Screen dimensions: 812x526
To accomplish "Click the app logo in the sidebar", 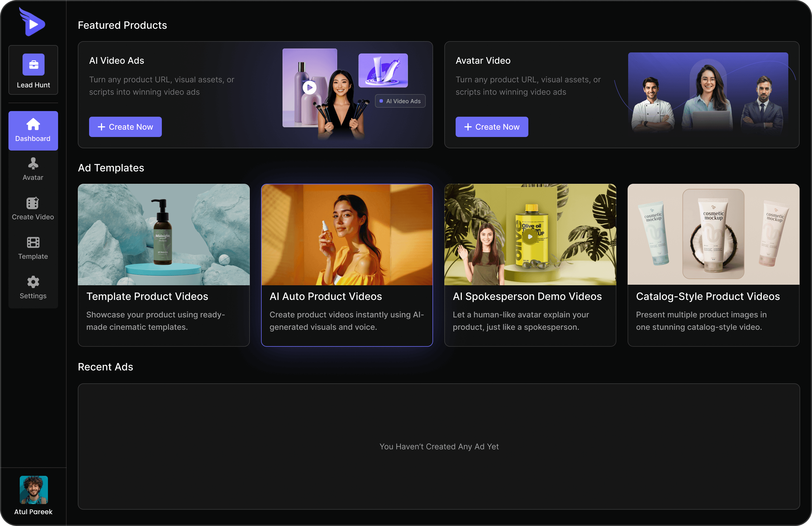I will click(32, 22).
